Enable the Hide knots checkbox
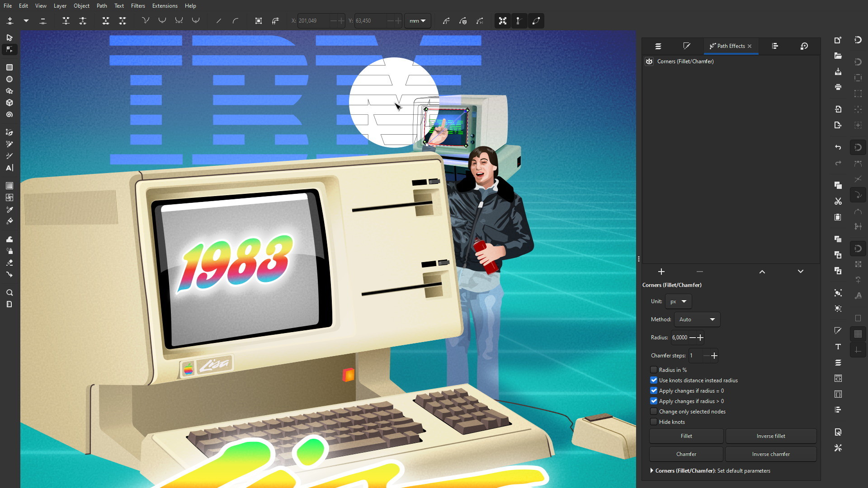 tap(654, 422)
